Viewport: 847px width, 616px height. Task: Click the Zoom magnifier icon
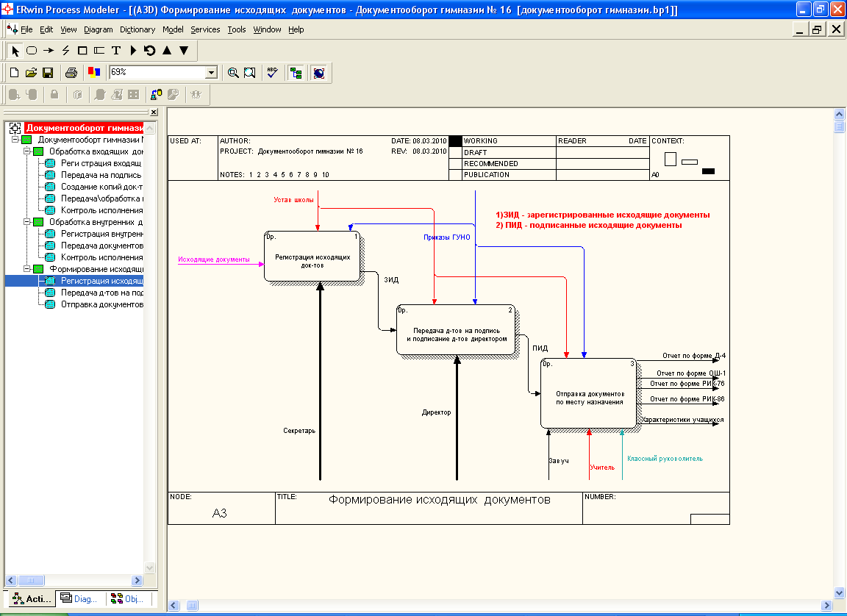pyautogui.click(x=233, y=72)
